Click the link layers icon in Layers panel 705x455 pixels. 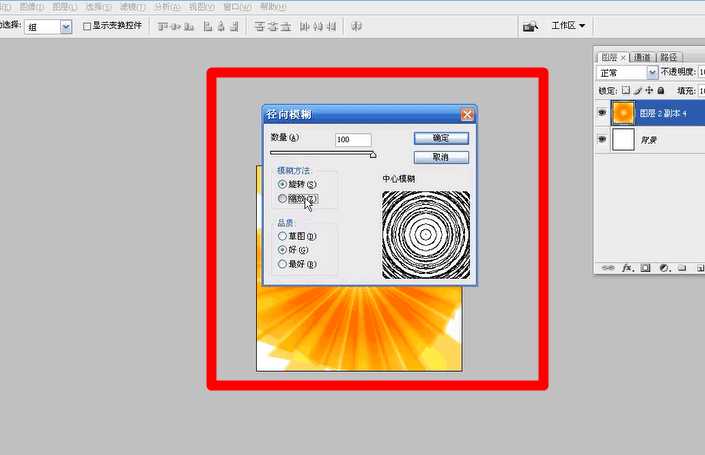(x=608, y=268)
